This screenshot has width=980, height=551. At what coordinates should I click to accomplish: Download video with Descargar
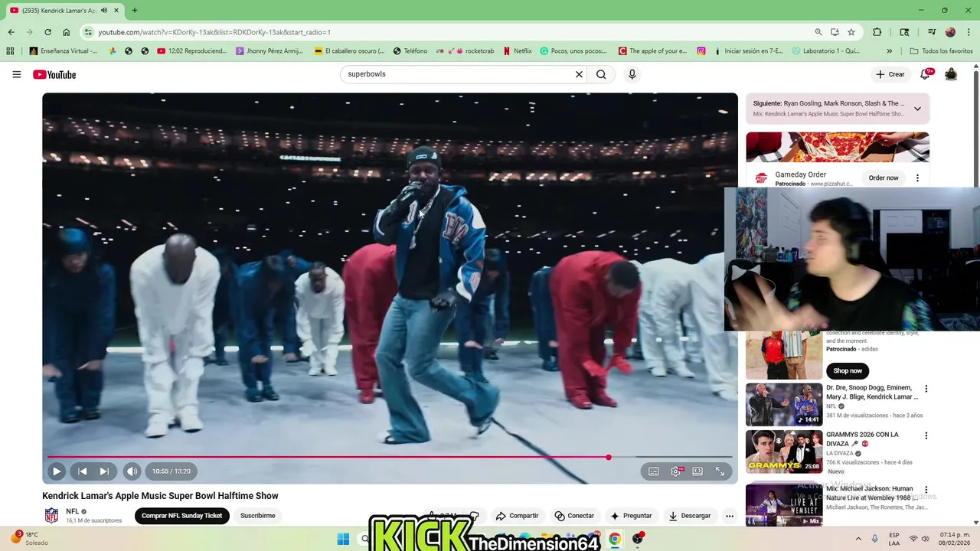coord(689,516)
